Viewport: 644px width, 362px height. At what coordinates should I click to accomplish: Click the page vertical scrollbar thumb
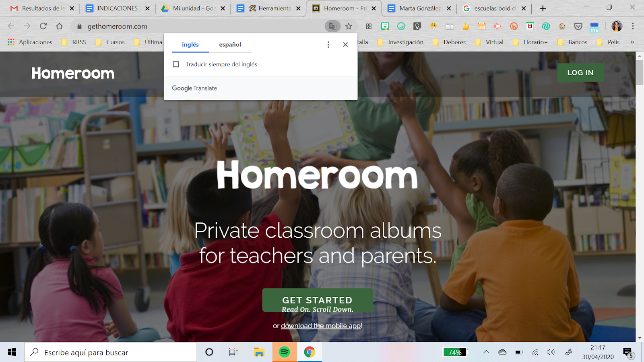pos(640,72)
